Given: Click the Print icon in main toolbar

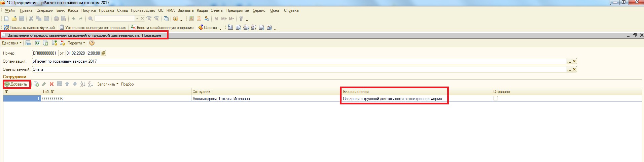Looking at the screenshot, I should (56, 19).
